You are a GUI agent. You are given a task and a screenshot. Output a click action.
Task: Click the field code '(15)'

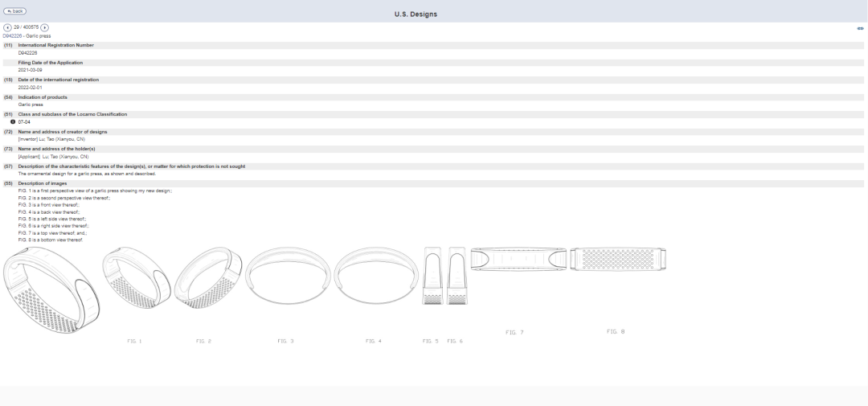(x=8, y=80)
